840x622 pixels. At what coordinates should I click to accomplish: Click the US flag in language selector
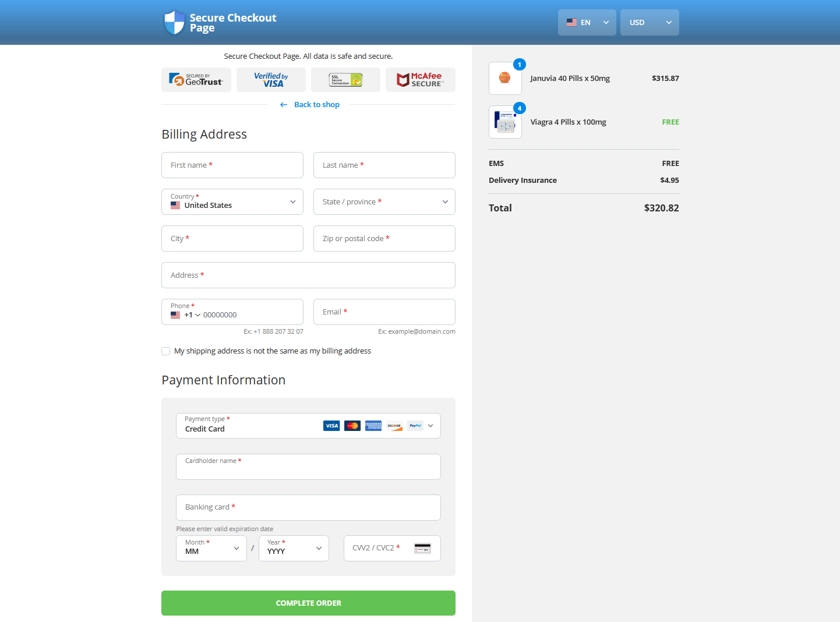571,23
